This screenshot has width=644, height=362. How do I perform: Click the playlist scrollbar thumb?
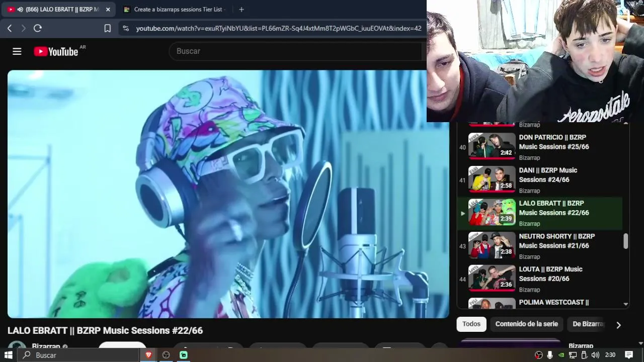click(x=626, y=241)
